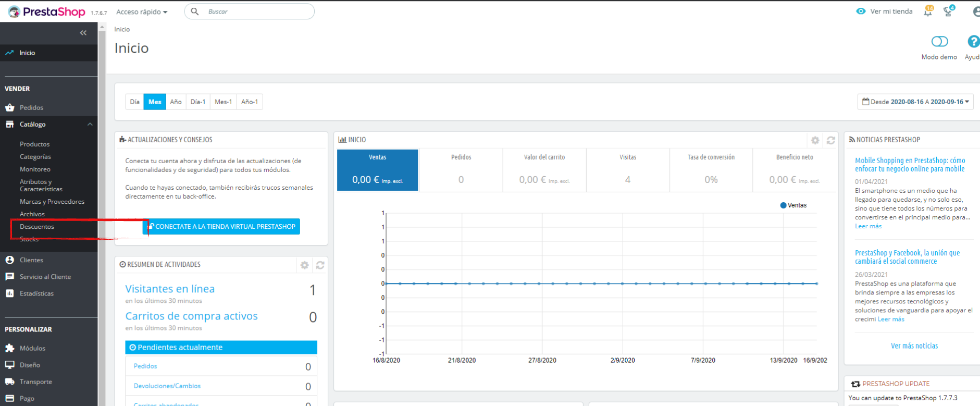Click the Devoluciones/Cambios link
Screen dimensions: 980x406
[167, 386]
